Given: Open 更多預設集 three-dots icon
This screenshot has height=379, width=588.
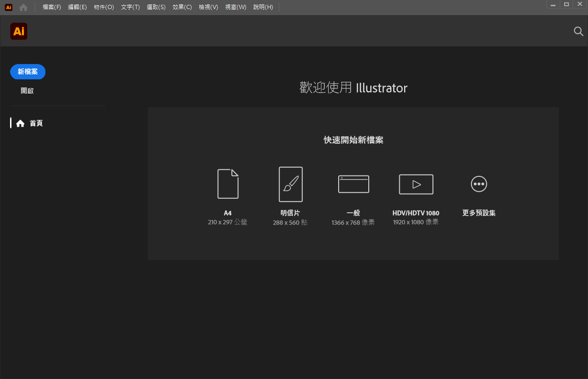Looking at the screenshot, I should pyautogui.click(x=479, y=184).
